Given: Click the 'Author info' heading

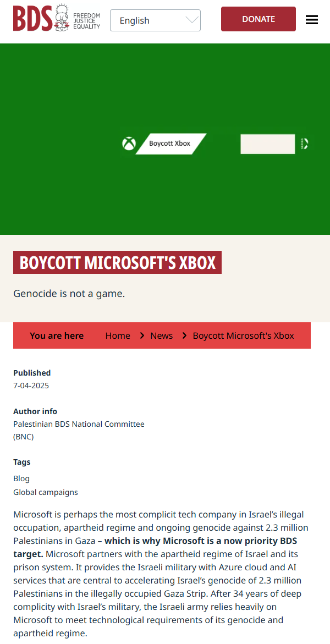Looking at the screenshot, I should pos(35,411).
